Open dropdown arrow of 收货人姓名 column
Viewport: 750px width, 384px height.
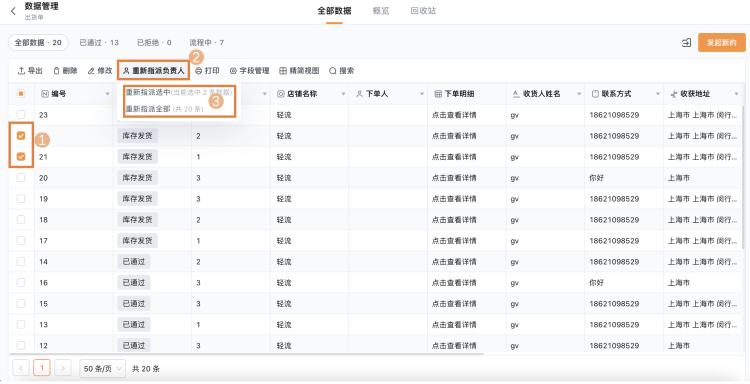click(579, 94)
